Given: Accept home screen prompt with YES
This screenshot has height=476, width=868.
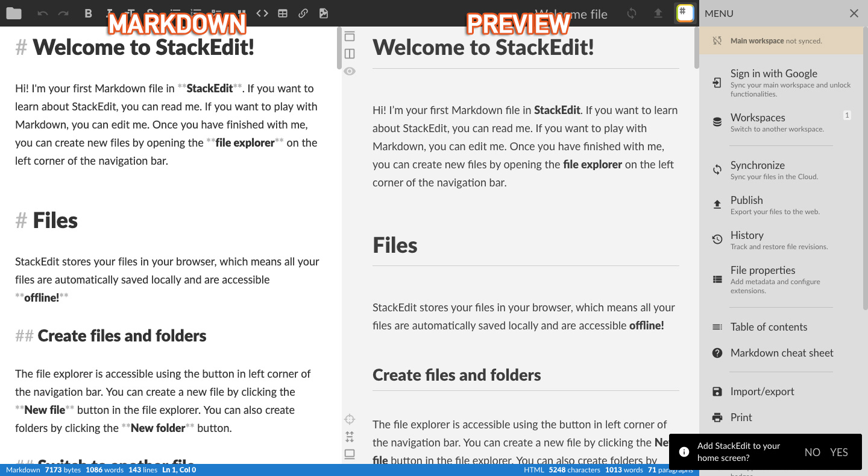Looking at the screenshot, I should 839,452.
